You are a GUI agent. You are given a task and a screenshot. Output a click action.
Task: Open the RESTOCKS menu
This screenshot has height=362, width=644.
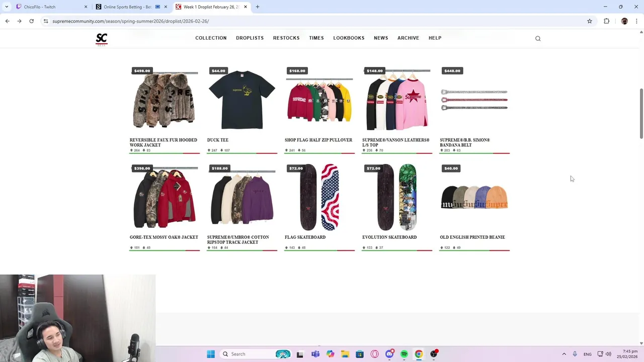[x=286, y=38]
